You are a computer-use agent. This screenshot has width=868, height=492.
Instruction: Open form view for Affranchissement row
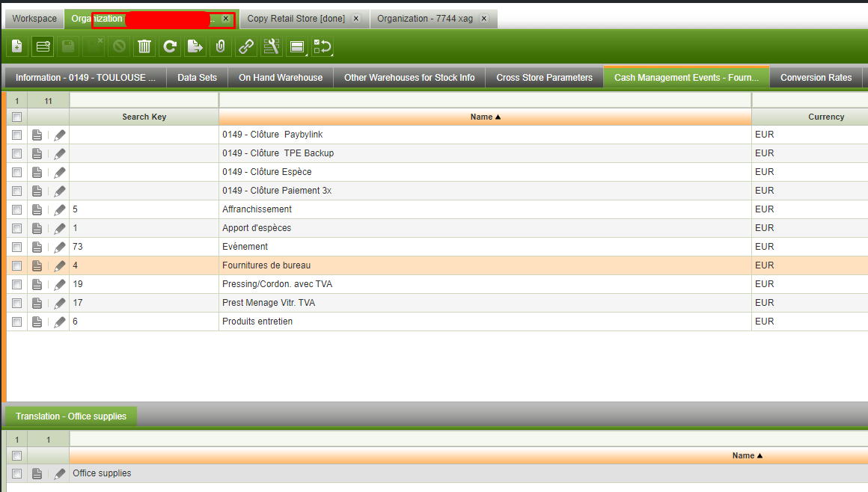(37, 210)
